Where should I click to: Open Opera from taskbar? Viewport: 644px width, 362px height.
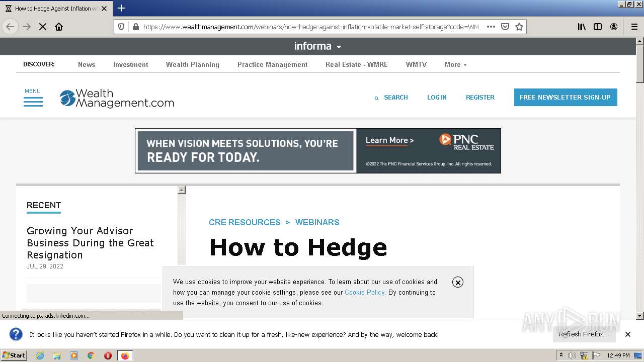point(108,355)
